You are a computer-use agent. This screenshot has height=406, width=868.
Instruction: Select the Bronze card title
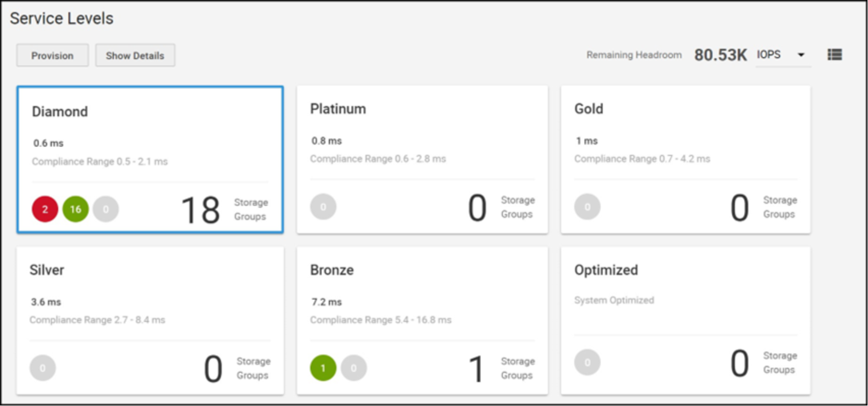coord(332,270)
